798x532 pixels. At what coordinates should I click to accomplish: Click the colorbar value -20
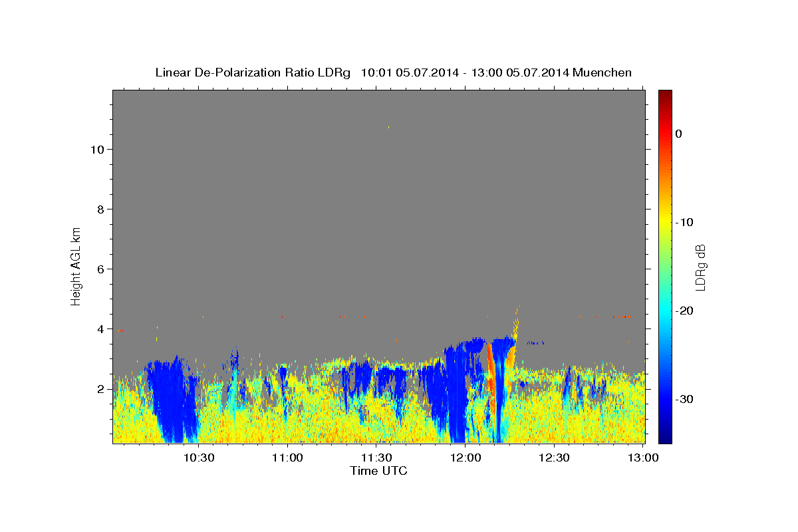point(684,311)
